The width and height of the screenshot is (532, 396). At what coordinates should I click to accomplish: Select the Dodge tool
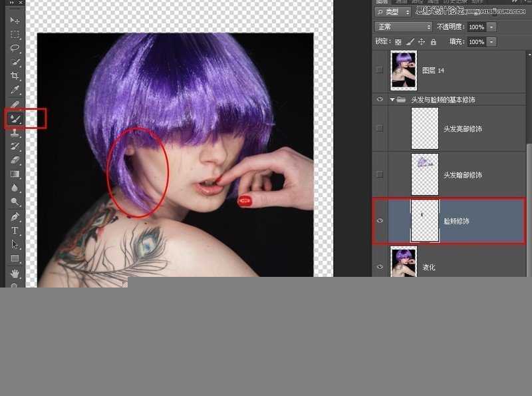15,202
